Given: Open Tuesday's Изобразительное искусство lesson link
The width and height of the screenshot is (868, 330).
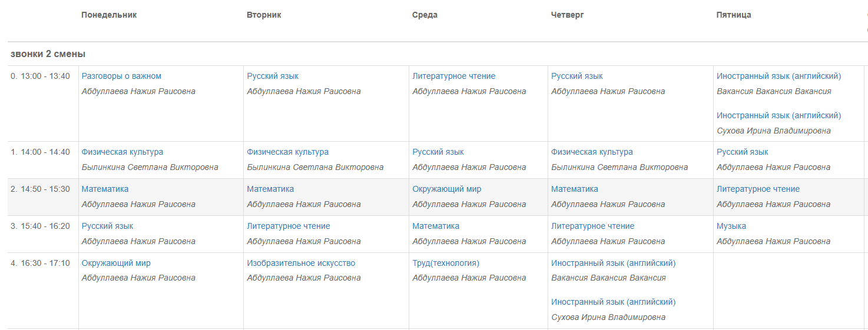Looking at the screenshot, I should click(x=301, y=263).
